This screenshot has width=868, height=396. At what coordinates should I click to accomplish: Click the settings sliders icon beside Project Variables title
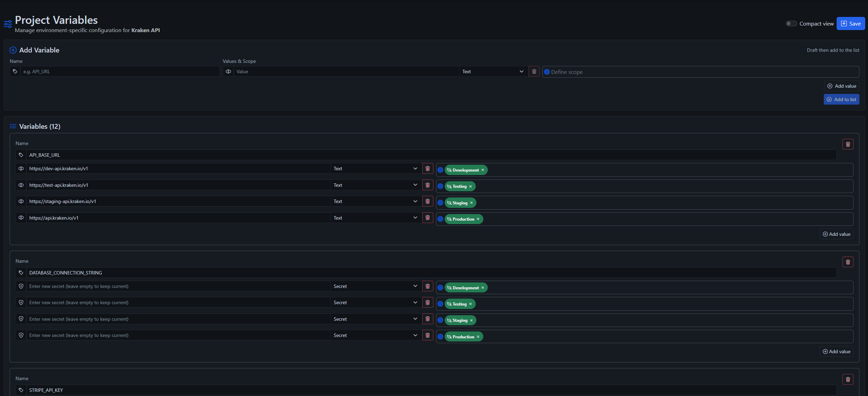point(8,23)
